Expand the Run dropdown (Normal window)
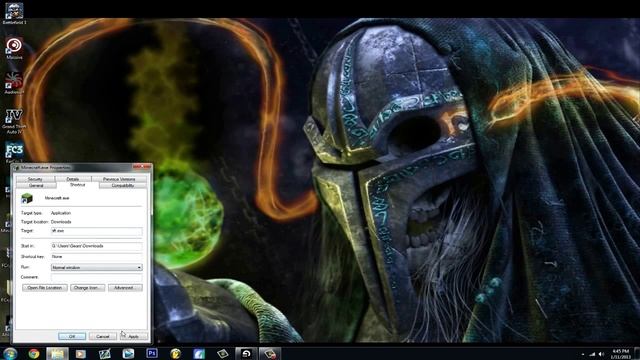Image resolution: width=640 pixels, height=360 pixels. click(97, 267)
